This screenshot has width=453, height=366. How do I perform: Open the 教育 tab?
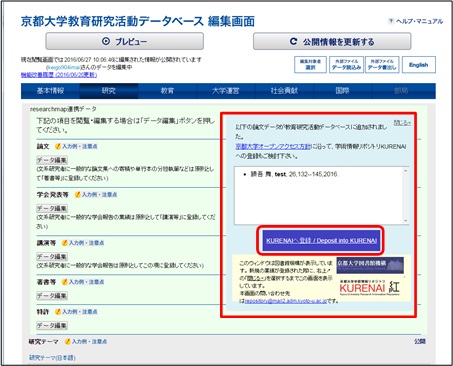coord(167,91)
